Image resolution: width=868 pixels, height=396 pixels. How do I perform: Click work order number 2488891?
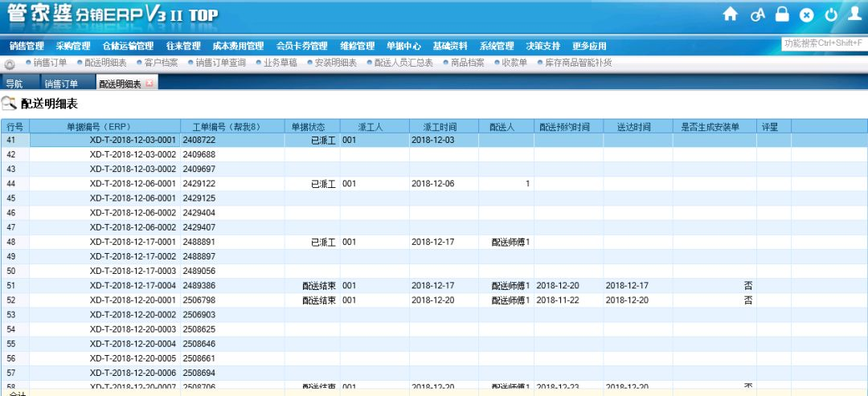click(x=199, y=243)
